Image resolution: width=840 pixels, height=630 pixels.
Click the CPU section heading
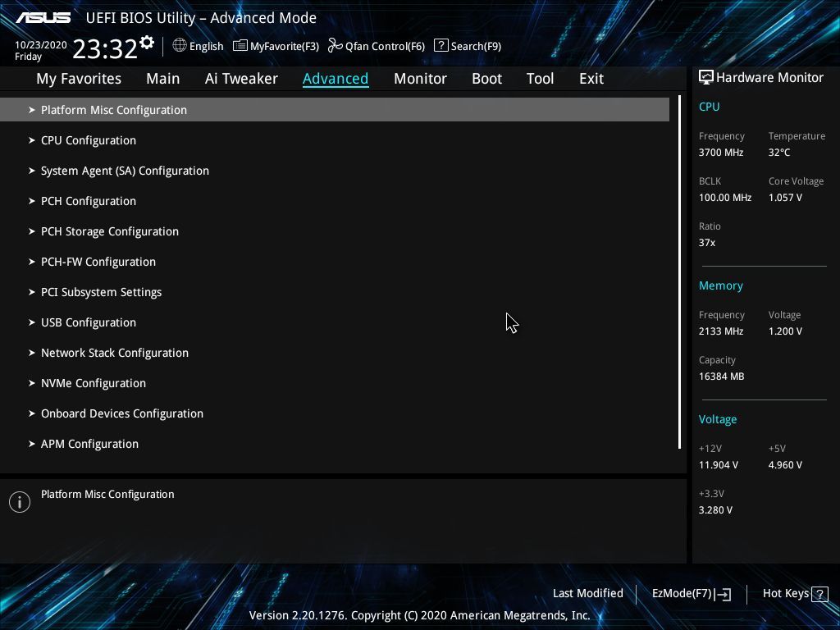click(x=709, y=107)
